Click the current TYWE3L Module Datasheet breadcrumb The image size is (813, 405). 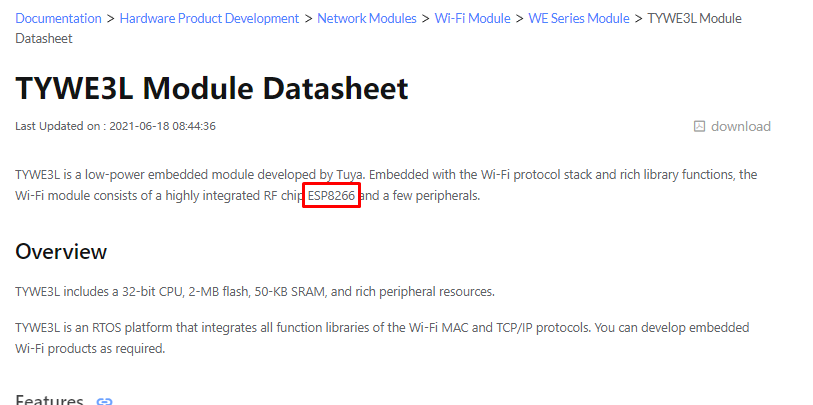point(379,29)
